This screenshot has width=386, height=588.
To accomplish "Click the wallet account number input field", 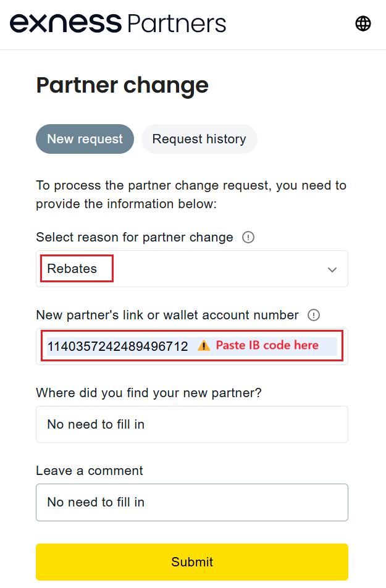I will click(192, 346).
